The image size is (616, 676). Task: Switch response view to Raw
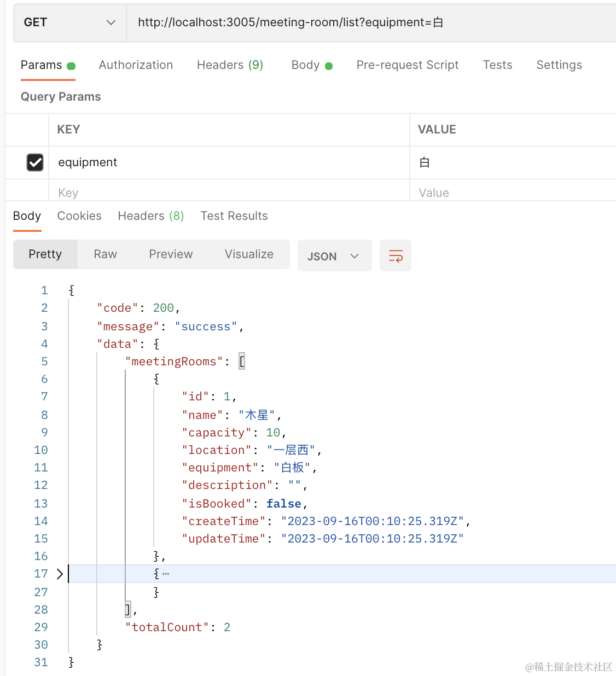coord(105,254)
